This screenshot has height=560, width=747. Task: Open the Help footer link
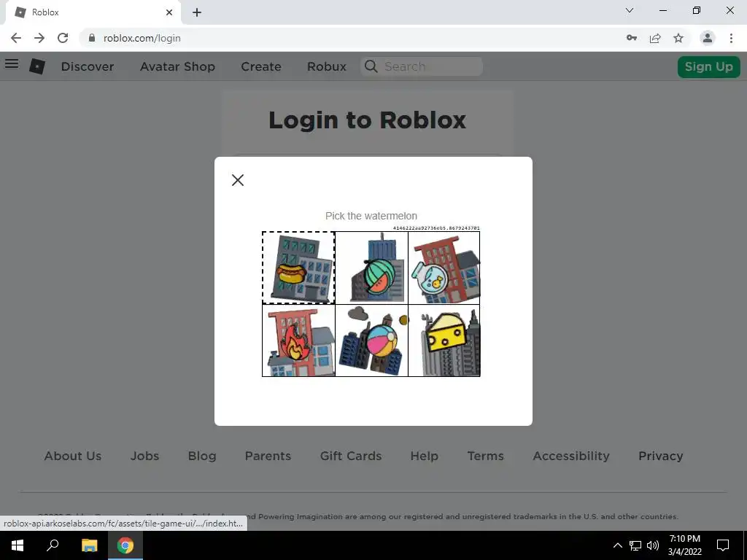[425, 456]
